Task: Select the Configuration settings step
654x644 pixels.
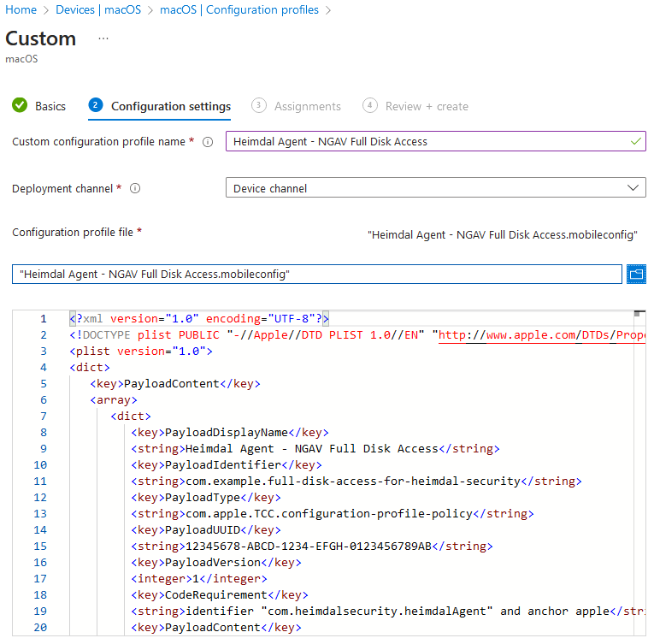Action: coord(171,106)
